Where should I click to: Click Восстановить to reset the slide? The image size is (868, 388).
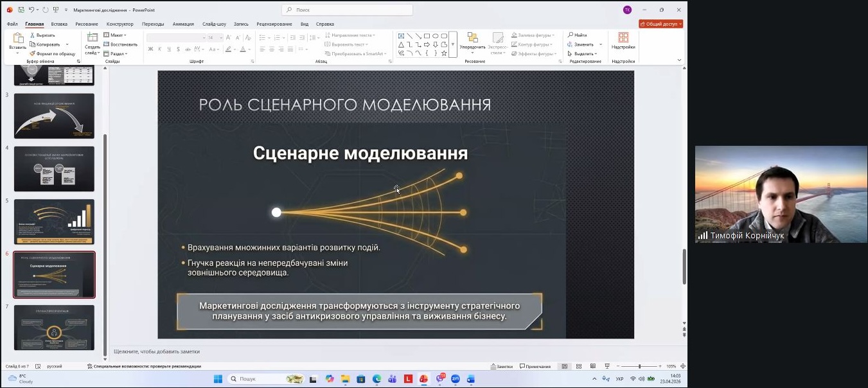(120, 44)
